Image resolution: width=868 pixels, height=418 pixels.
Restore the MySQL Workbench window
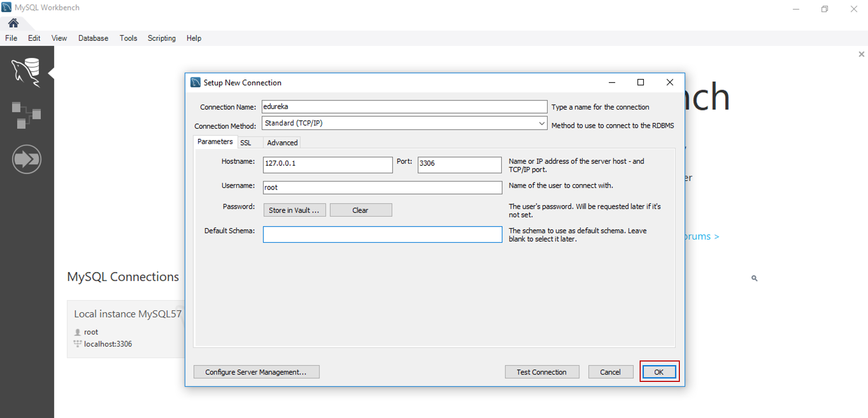[825, 9]
